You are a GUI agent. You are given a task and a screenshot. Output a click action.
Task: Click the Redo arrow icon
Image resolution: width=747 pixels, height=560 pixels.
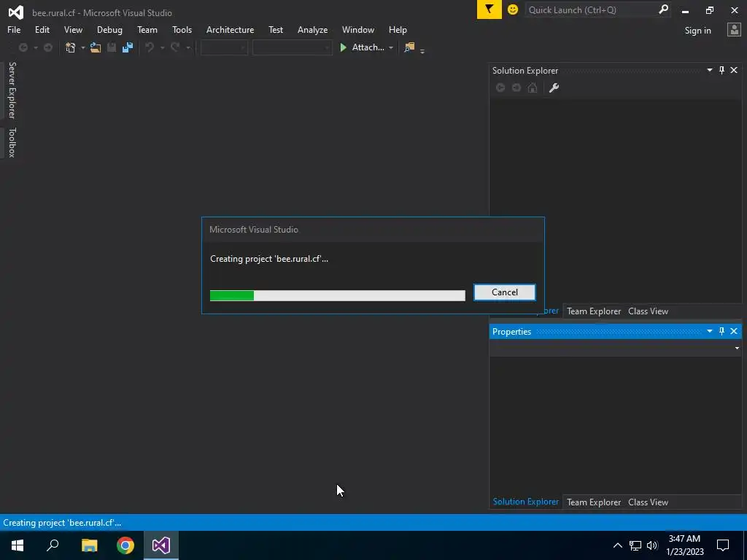tap(175, 47)
